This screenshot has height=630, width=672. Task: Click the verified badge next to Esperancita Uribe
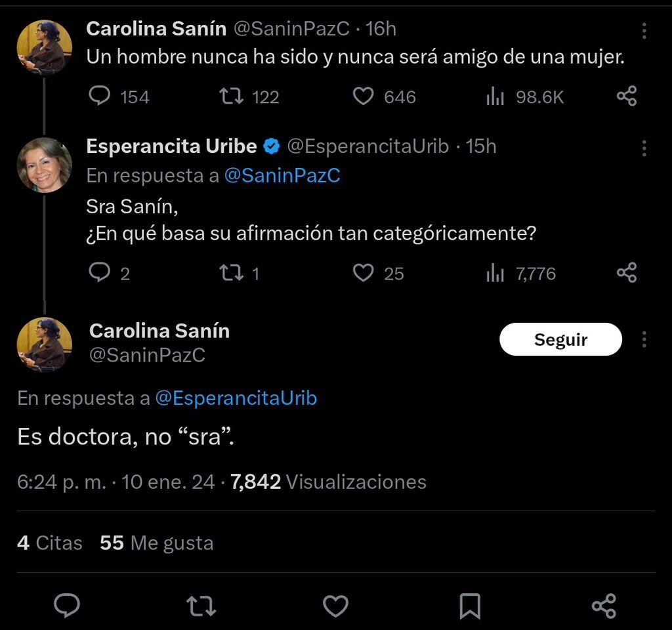pos(271,146)
